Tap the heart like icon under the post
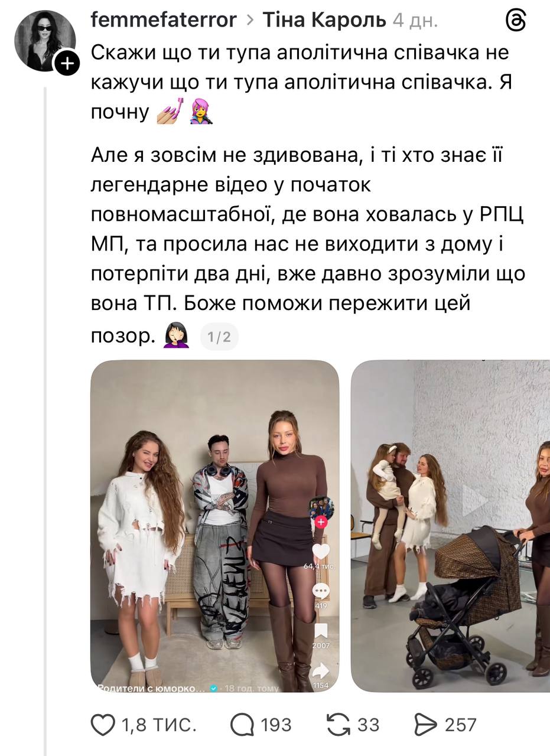 point(103,725)
